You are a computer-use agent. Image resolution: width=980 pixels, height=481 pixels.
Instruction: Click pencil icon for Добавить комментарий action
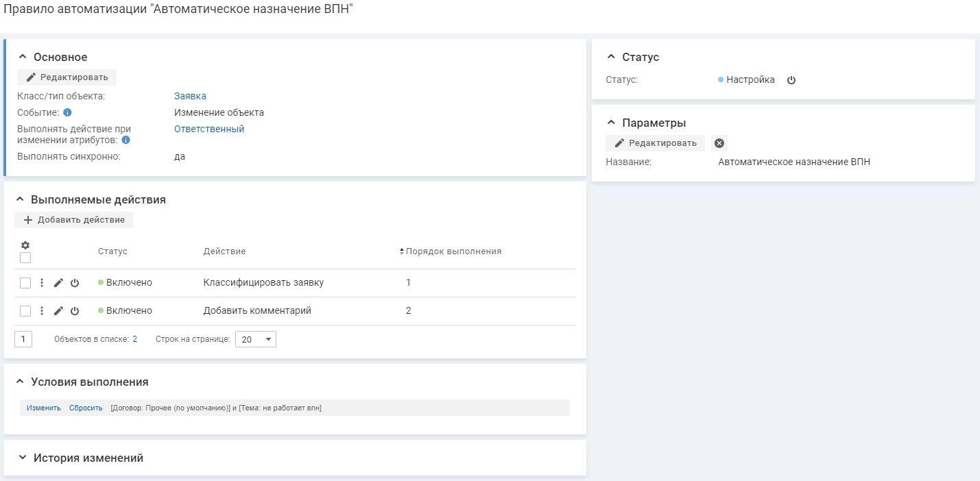point(58,311)
